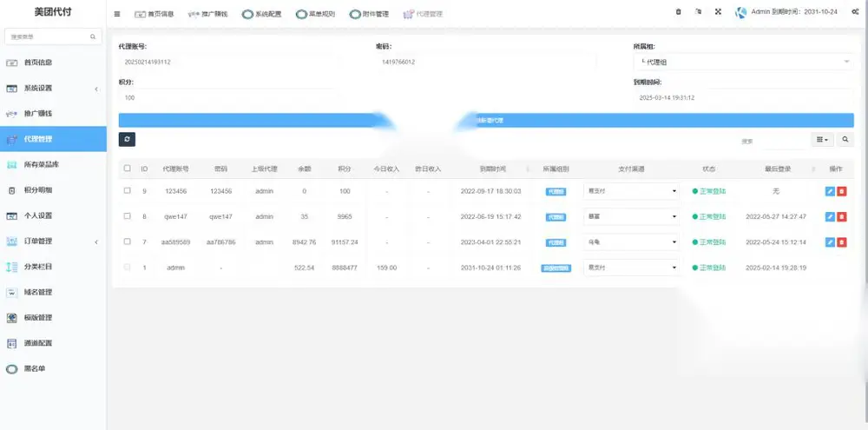This screenshot has height=430, width=868.
Task: Click the magnifier search button above table
Action: pos(845,140)
